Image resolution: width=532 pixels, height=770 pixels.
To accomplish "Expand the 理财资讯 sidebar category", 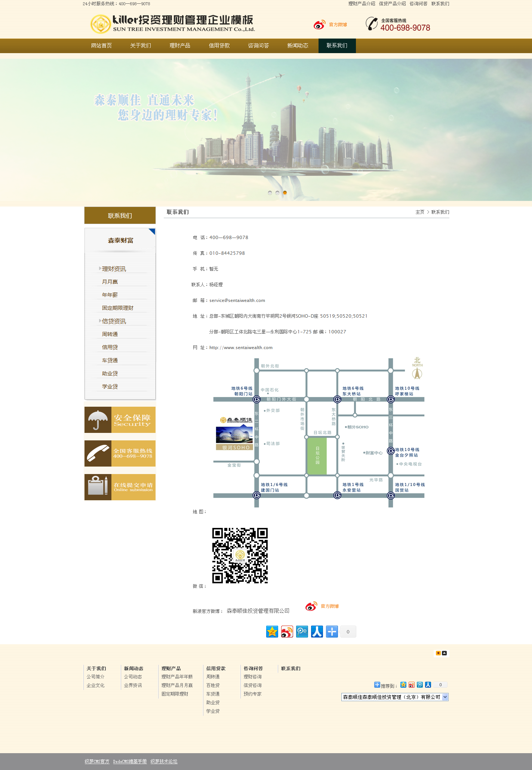I will pyautogui.click(x=114, y=269).
